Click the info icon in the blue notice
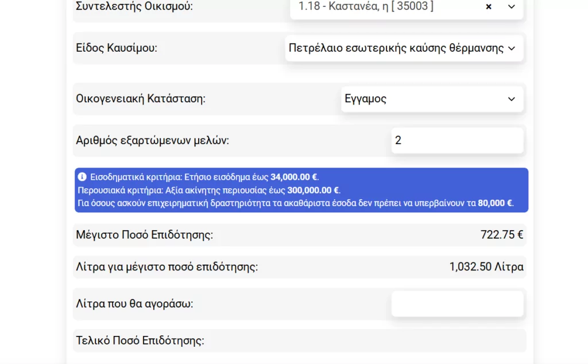Viewport: 588px width, 364px height. 82,177
